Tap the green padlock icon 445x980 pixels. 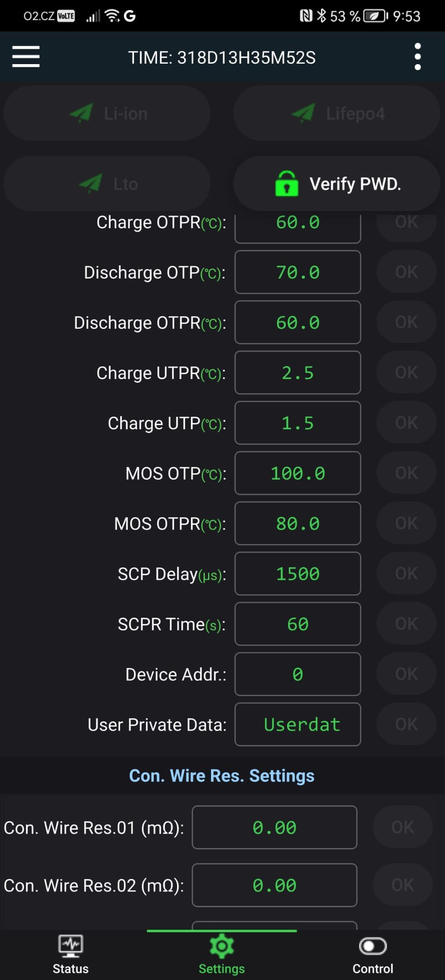coord(287,184)
